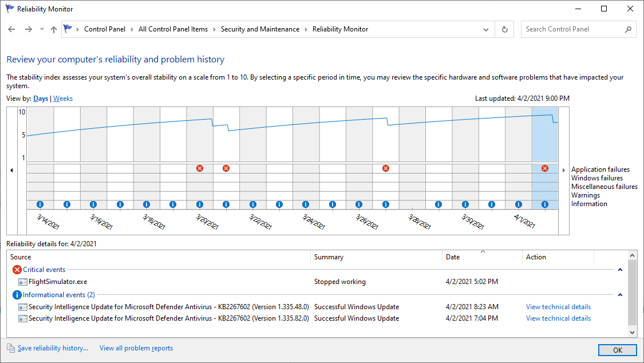
Task: Switch chart view to Weeks
Action: (x=63, y=98)
